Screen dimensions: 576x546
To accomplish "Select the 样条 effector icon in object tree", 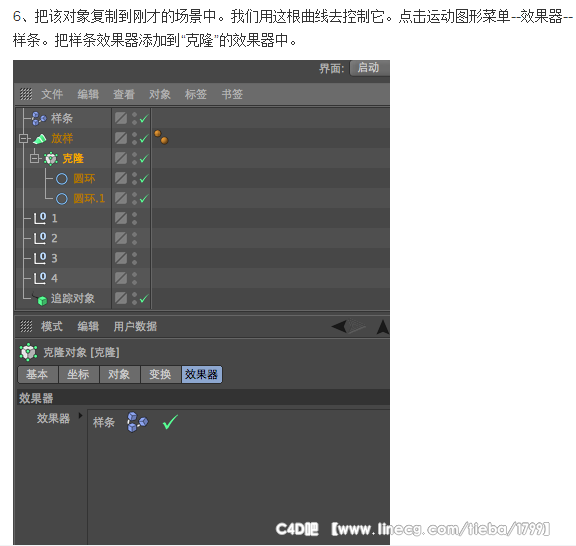I will click(x=39, y=118).
